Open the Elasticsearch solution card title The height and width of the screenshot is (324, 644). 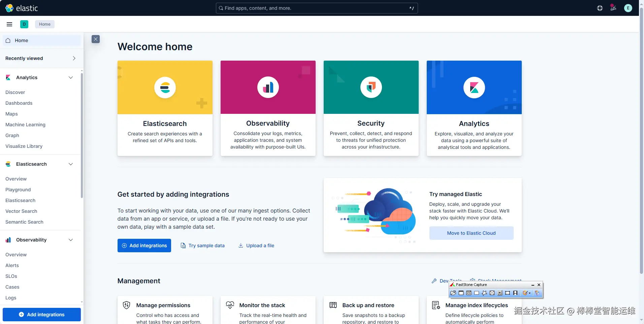[165, 124]
